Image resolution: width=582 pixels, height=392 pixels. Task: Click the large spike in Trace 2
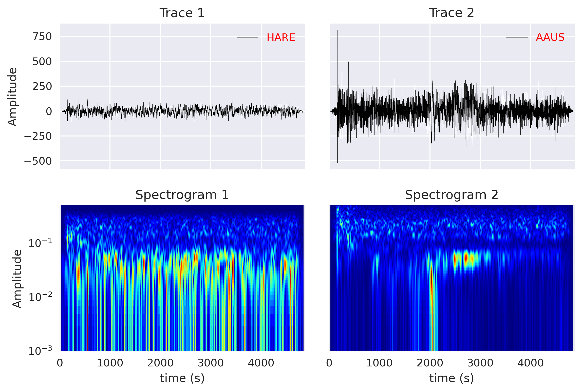tap(337, 51)
